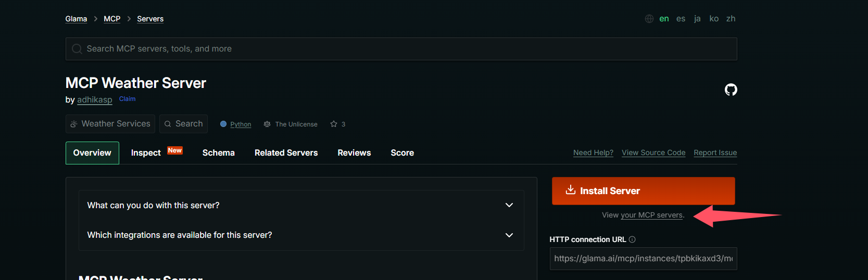Click the Glama breadcrumb link

coord(76,19)
